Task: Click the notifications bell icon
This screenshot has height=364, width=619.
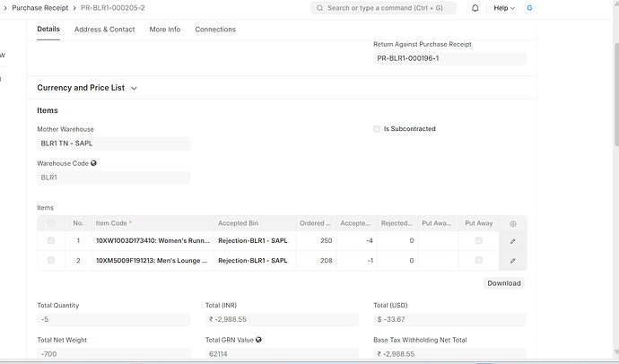Action: [x=475, y=8]
